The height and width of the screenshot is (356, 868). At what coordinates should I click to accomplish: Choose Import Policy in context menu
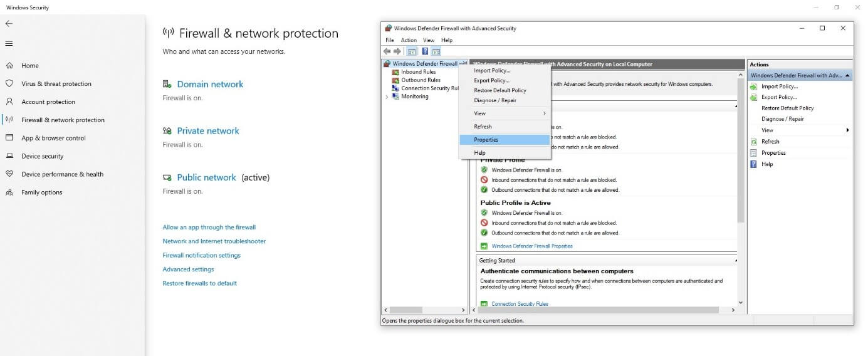[x=505, y=71]
